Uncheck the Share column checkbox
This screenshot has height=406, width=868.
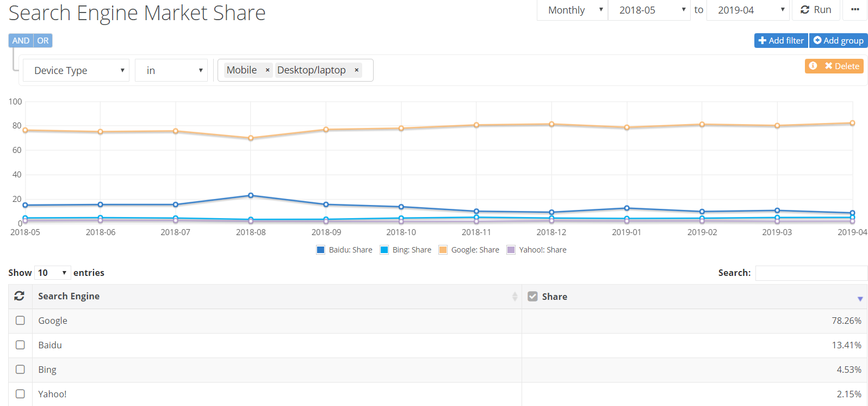[533, 297]
